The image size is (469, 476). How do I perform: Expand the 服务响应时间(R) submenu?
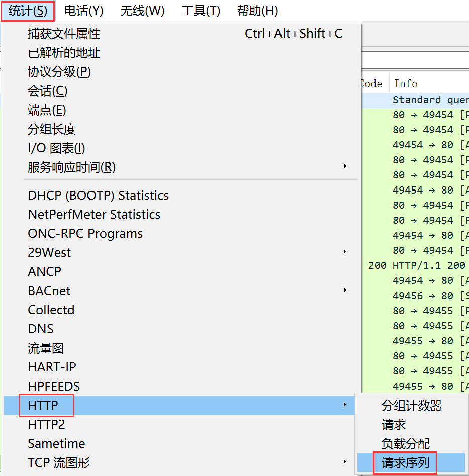click(71, 167)
